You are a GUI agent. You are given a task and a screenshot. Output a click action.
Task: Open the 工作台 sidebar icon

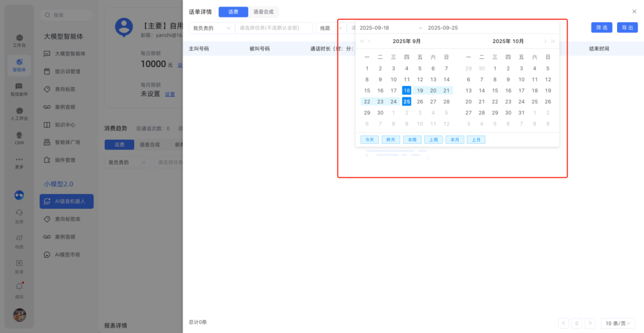coord(20,40)
